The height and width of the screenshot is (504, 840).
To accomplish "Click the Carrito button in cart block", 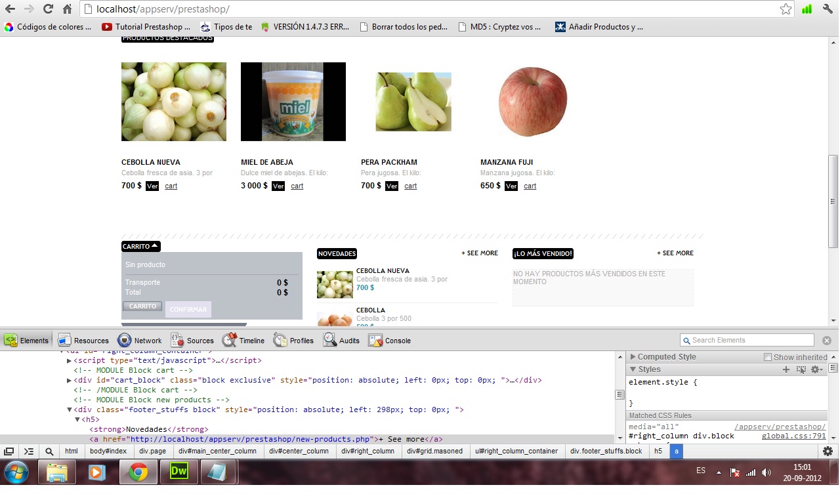I will pos(142,306).
